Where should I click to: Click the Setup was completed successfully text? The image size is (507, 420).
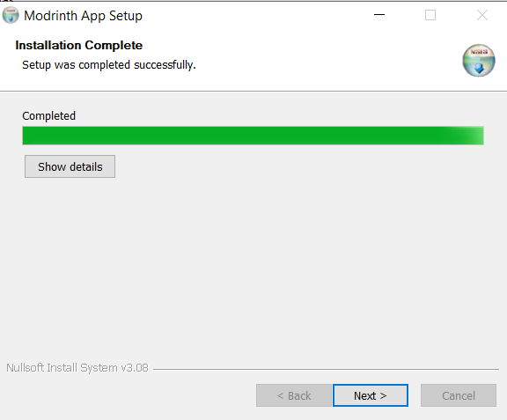click(x=109, y=65)
